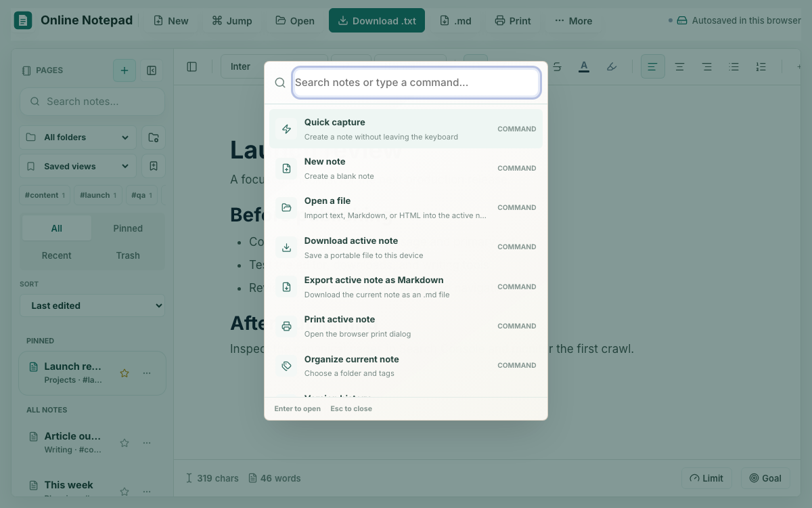Collapse the pages sidebar panel
This screenshot has width=812, height=508.
coord(152,70)
